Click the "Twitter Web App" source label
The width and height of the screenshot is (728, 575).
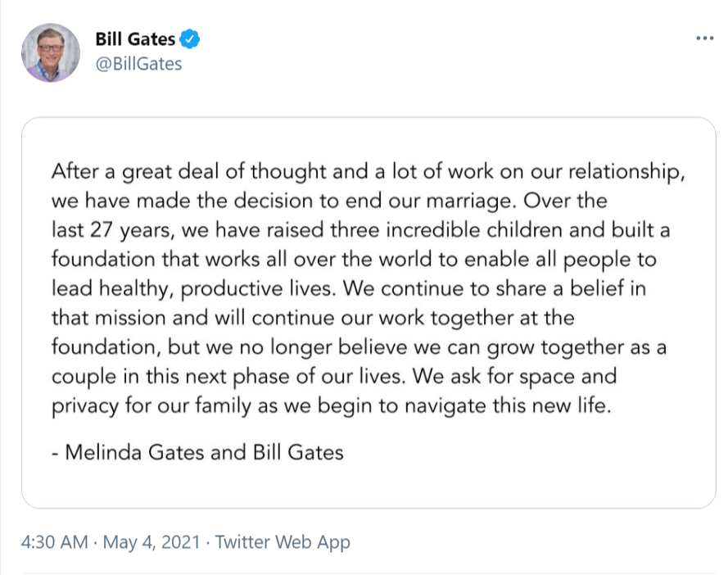point(283,542)
